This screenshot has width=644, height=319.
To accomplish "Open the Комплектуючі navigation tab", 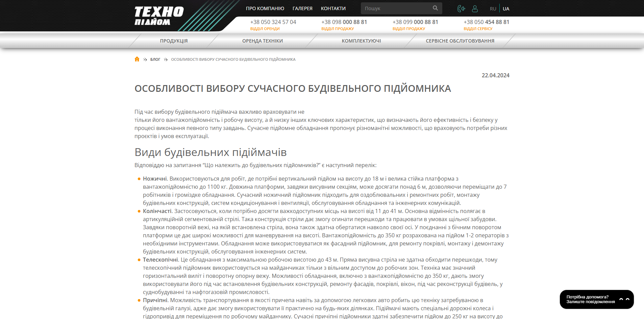I will pyautogui.click(x=361, y=41).
